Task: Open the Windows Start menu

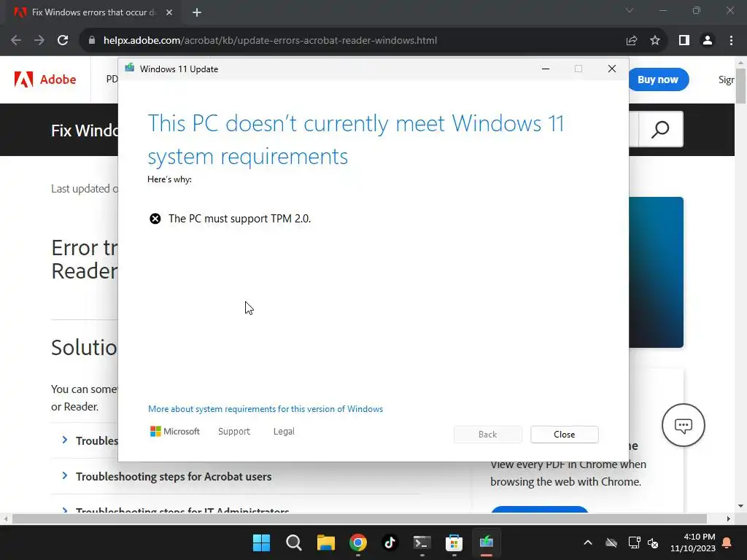Action: 261,542
